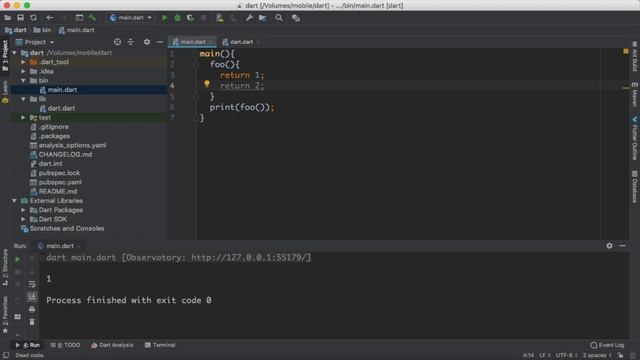The image size is (640, 360).
Task: Click the Print icon in Run panel
Action: [32, 309]
